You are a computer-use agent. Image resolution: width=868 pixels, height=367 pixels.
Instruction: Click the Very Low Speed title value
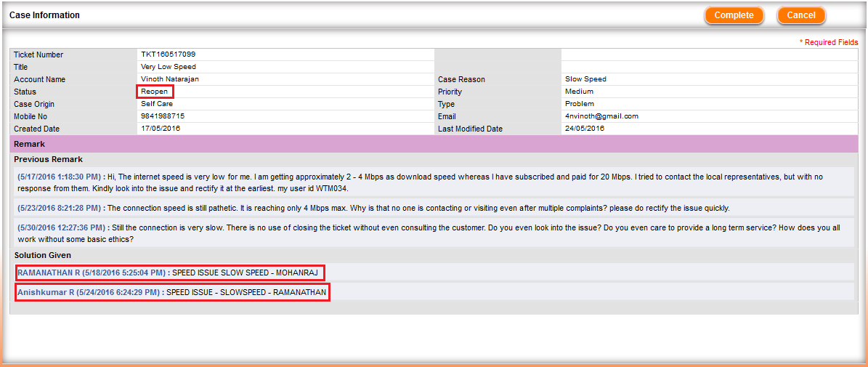point(169,67)
